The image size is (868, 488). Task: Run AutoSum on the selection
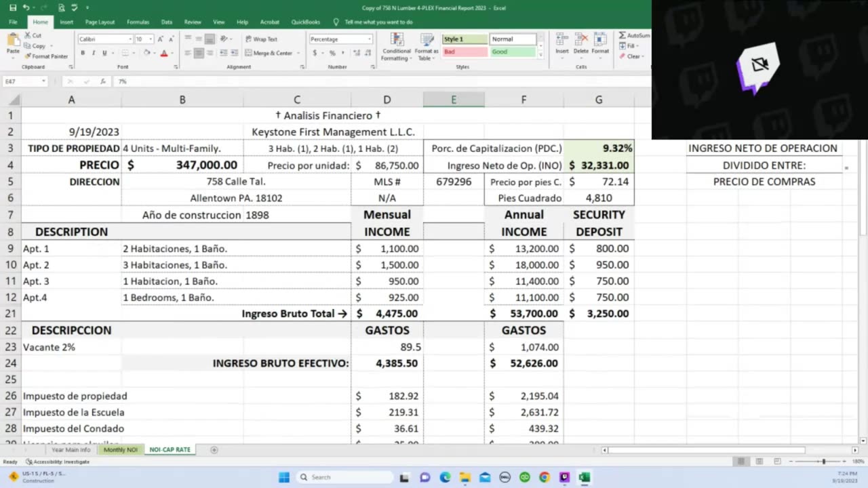pyautogui.click(x=634, y=35)
